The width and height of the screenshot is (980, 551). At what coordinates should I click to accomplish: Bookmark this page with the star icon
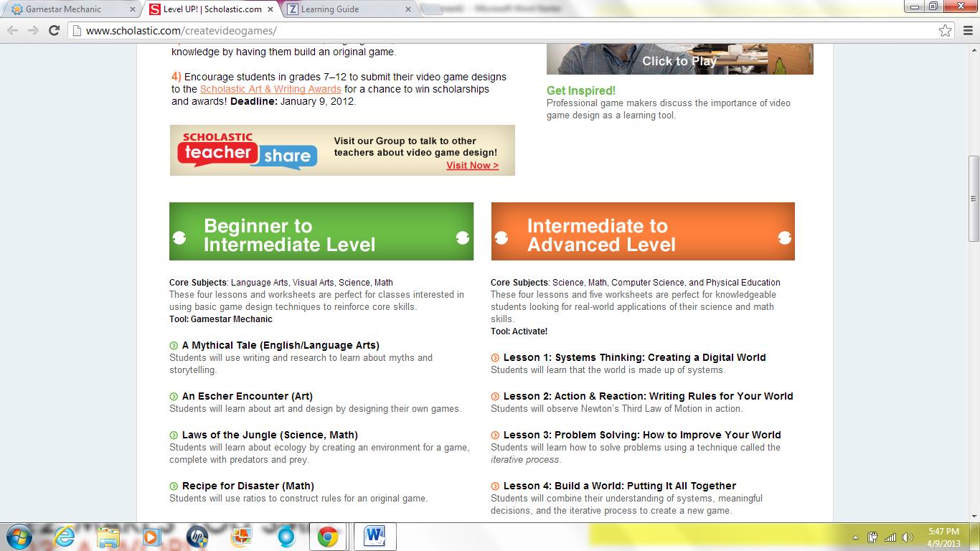(x=946, y=31)
